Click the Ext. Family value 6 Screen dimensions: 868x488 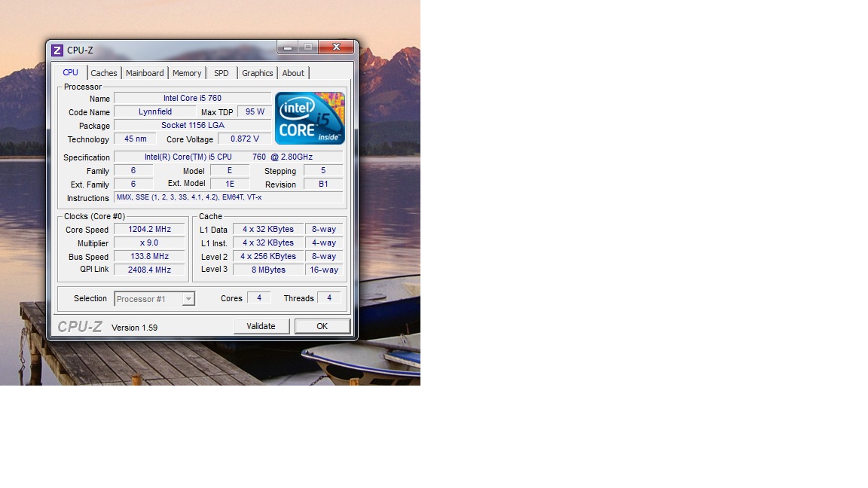(133, 185)
